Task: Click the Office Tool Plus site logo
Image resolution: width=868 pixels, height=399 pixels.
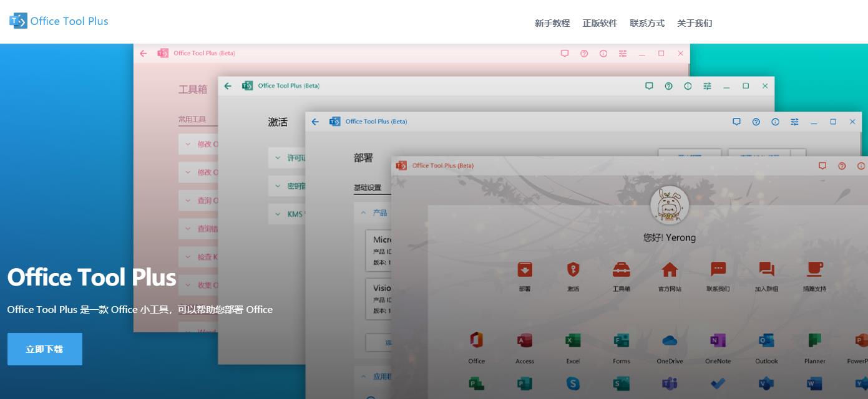Action: [59, 21]
